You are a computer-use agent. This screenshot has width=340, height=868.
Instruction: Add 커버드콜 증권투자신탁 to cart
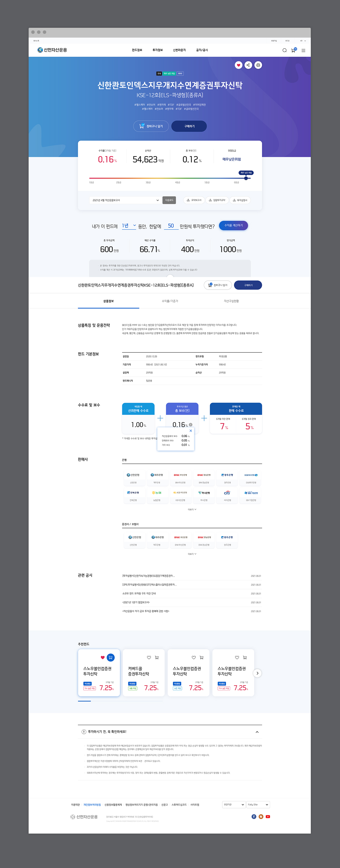tap(157, 657)
